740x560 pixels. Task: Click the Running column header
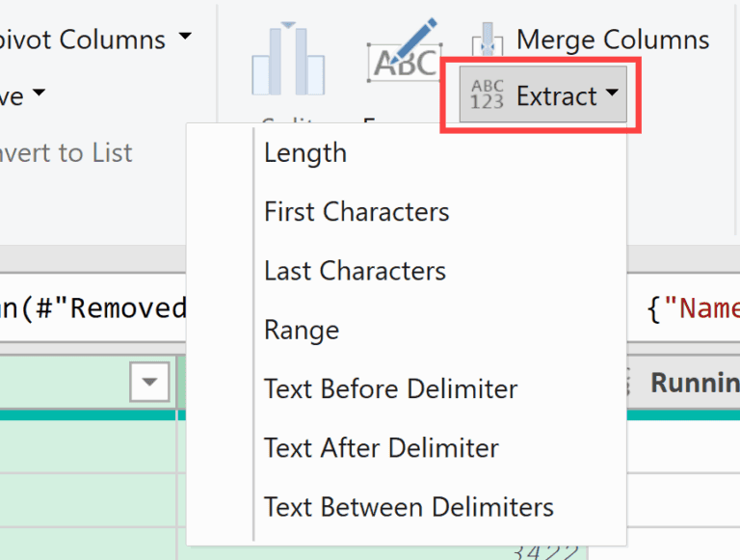tap(683, 382)
